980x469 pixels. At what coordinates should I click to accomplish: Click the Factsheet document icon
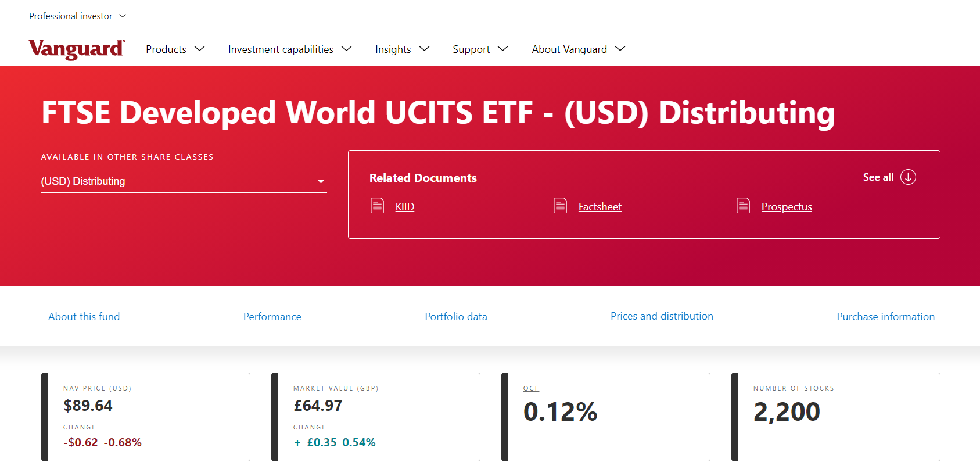point(560,206)
